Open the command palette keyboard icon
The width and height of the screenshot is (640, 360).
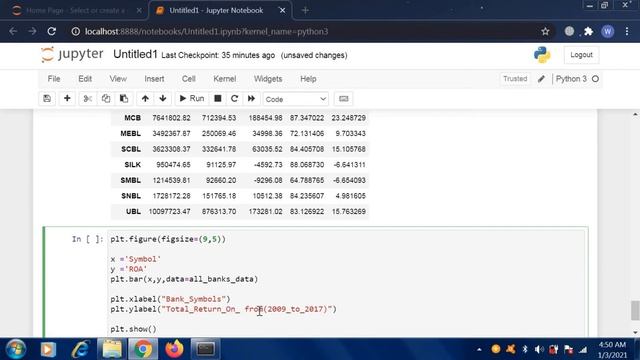click(344, 99)
